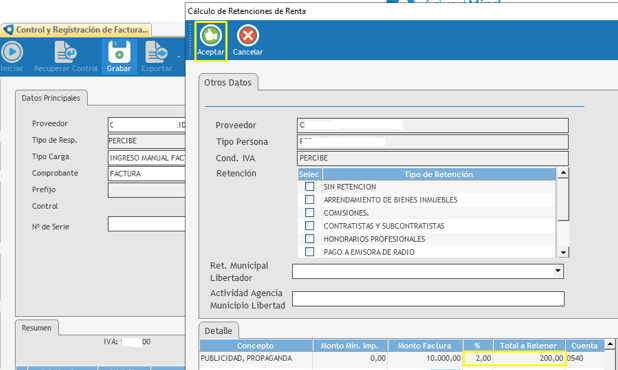Click the Iniciar play icon

12,52
